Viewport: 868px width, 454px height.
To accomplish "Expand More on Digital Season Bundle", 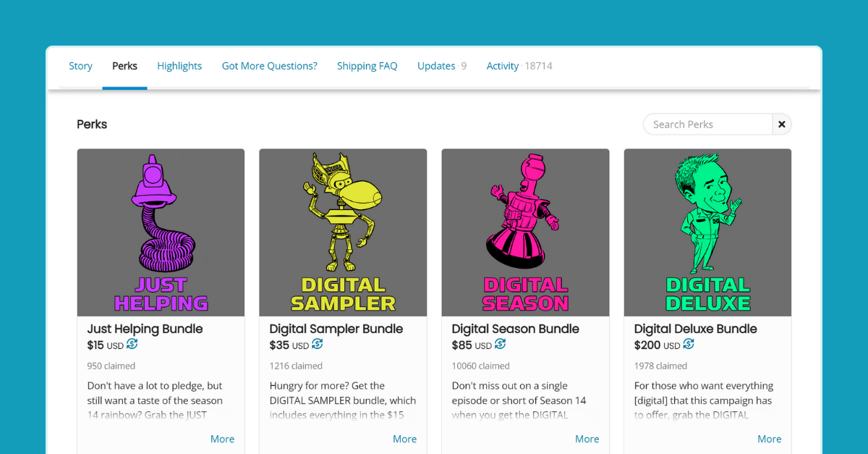I will pos(587,439).
